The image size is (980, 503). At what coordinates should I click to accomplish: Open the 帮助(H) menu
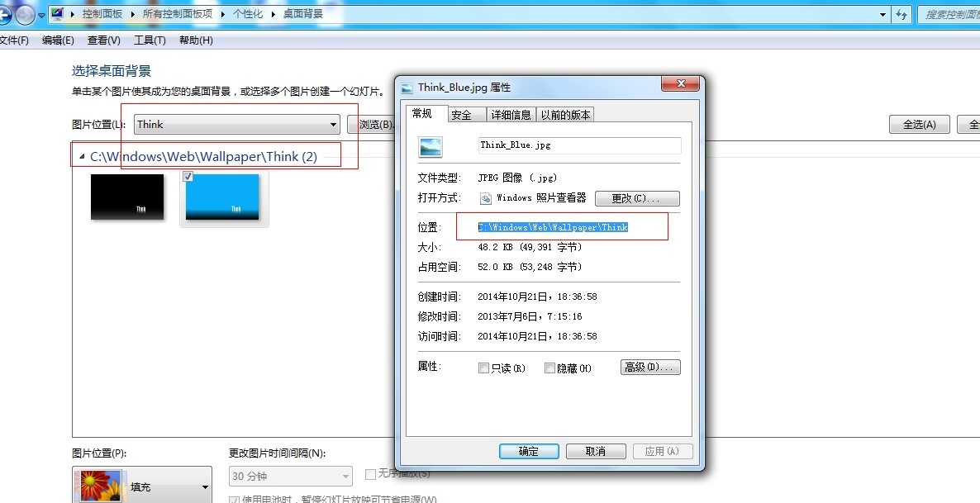coord(196,40)
